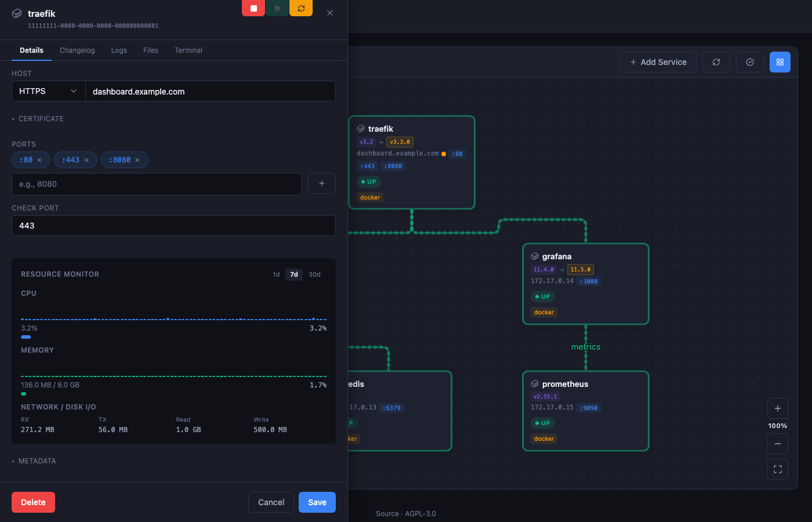The height and width of the screenshot is (522, 812).
Task: Click the orange restart service button
Action: [x=301, y=8]
